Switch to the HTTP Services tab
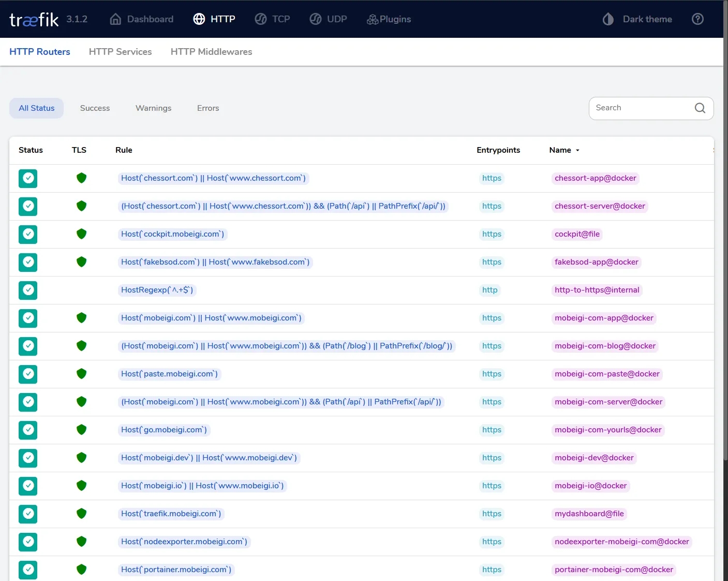Viewport: 728px width, 581px height. point(120,52)
